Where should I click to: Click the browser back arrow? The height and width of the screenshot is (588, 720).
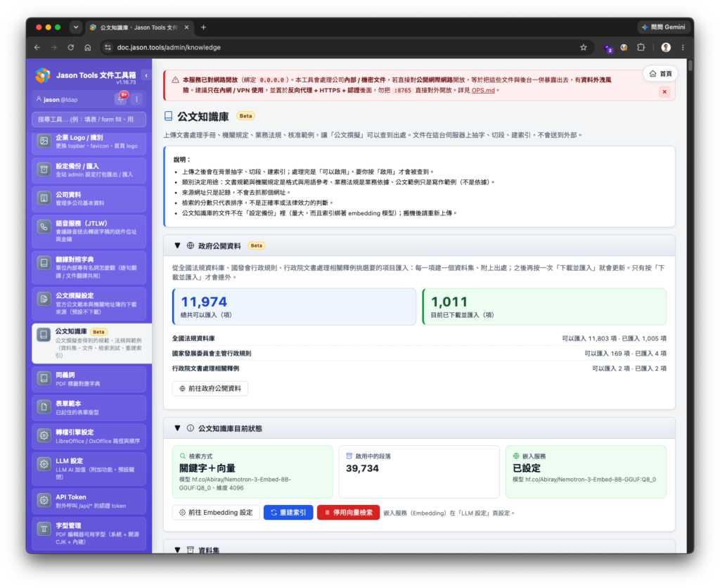[37, 47]
